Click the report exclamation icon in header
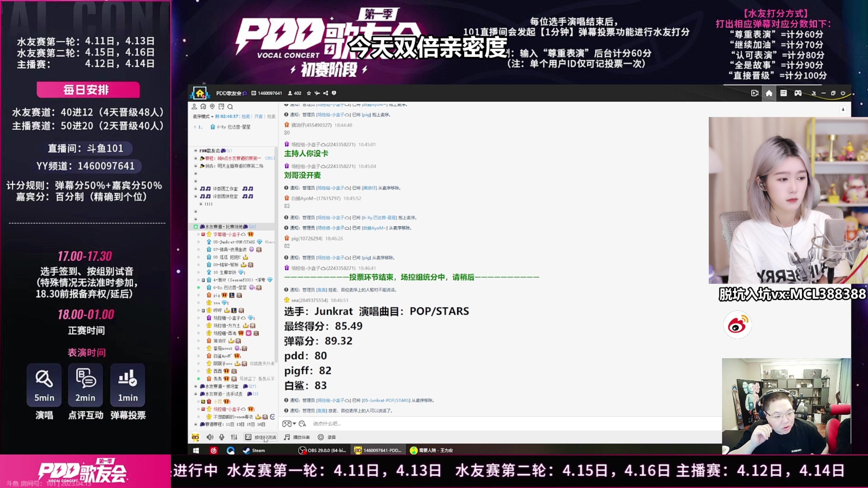Viewport: 868px width, 488px height. (334, 93)
